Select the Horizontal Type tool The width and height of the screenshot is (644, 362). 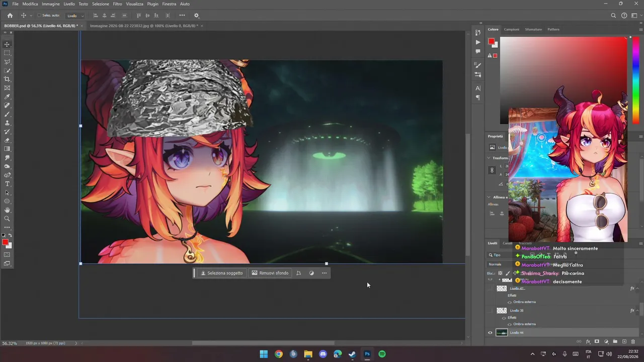[x=7, y=184]
